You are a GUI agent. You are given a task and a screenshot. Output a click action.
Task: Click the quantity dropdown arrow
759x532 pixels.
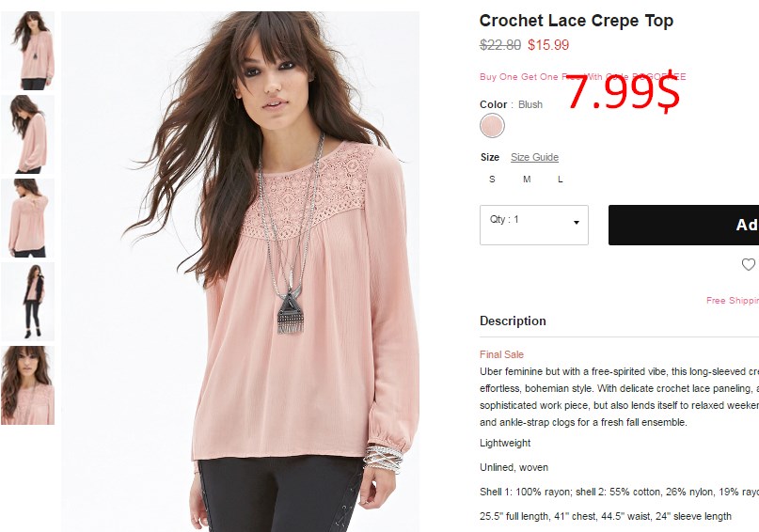click(576, 223)
